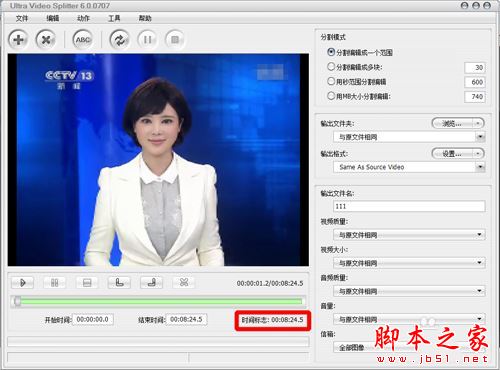Open the 工具 menu
Image resolution: width=500 pixels, height=370 pixels.
pos(114,18)
